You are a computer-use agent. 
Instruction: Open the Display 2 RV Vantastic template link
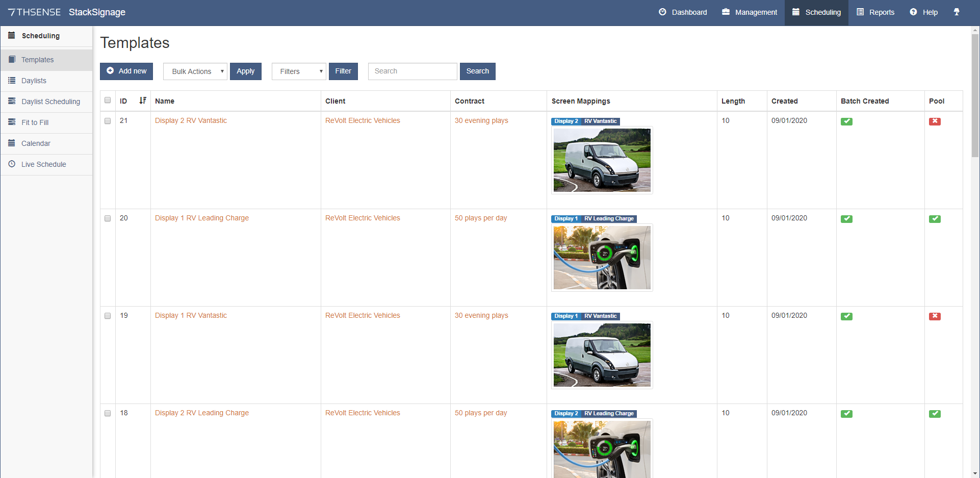click(191, 120)
